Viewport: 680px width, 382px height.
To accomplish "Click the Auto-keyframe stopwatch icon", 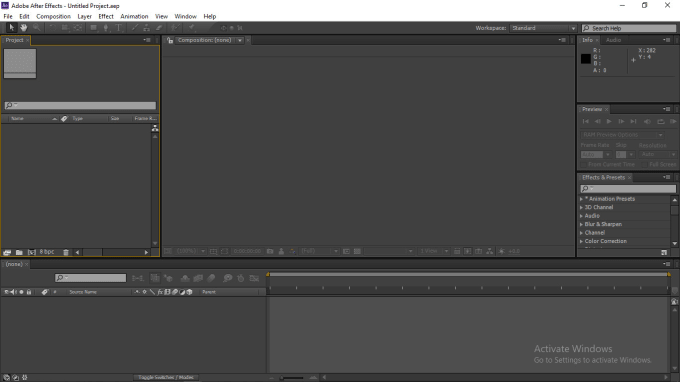I will click(241, 278).
